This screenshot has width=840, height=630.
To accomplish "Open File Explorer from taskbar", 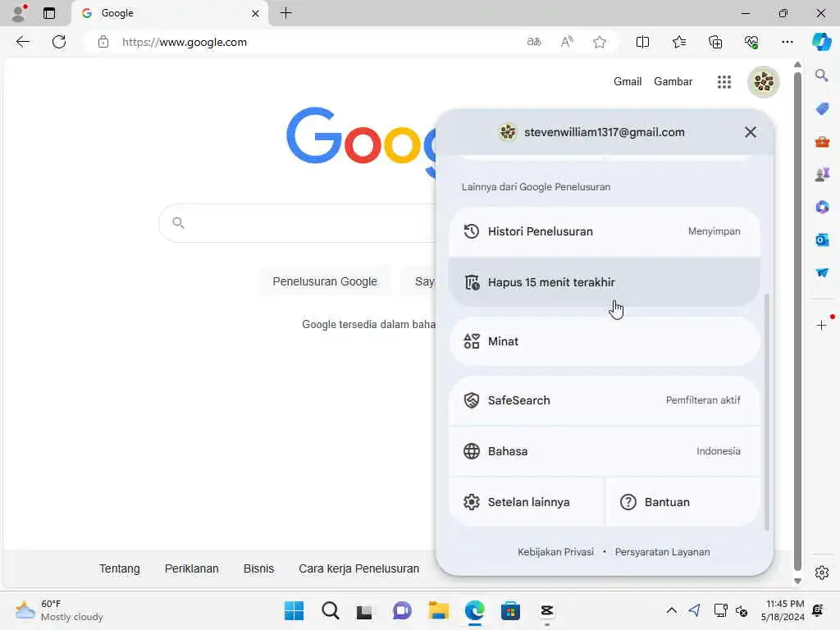I will [438, 610].
